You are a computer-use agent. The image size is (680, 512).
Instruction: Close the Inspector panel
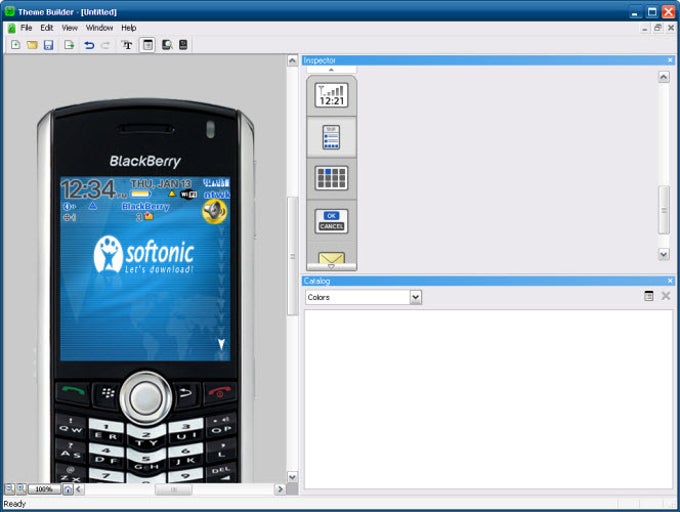(670, 60)
